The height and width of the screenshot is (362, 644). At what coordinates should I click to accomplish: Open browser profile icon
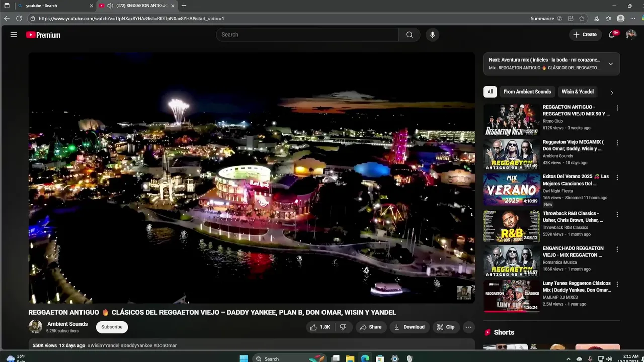point(620,18)
